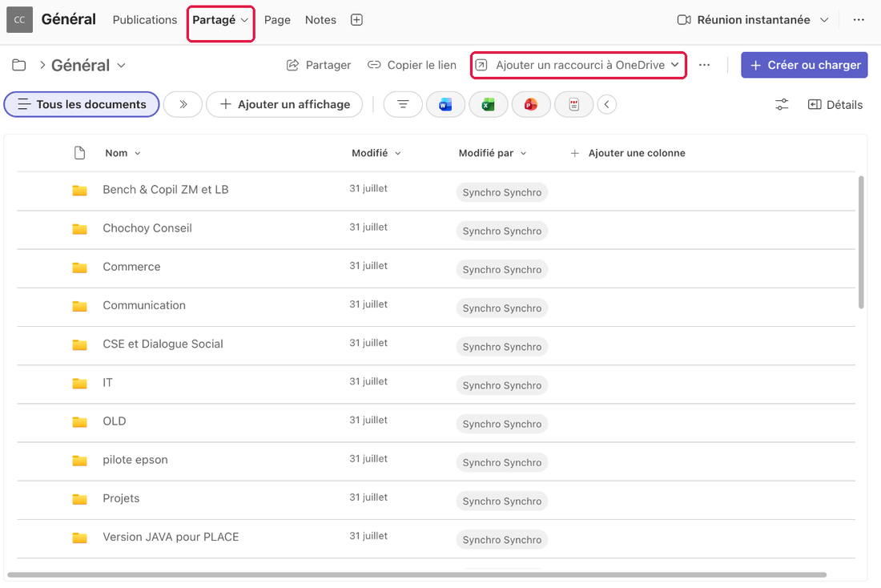Collapse the file type filters with the left chevron

pyautogui.click(x=607, y=105)
